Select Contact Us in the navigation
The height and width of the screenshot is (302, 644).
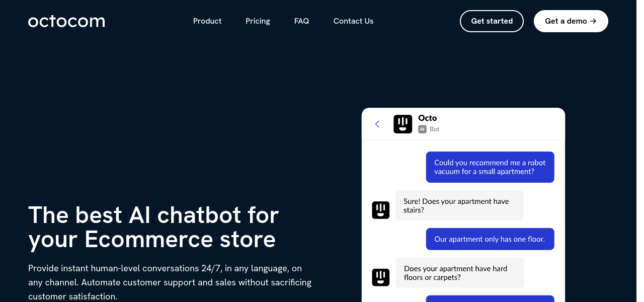(353, 21)
